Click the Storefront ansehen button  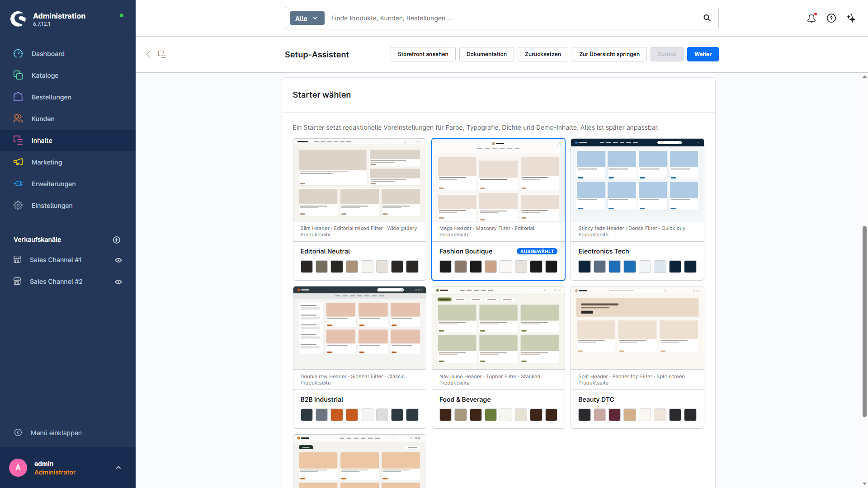pos(423,54)
